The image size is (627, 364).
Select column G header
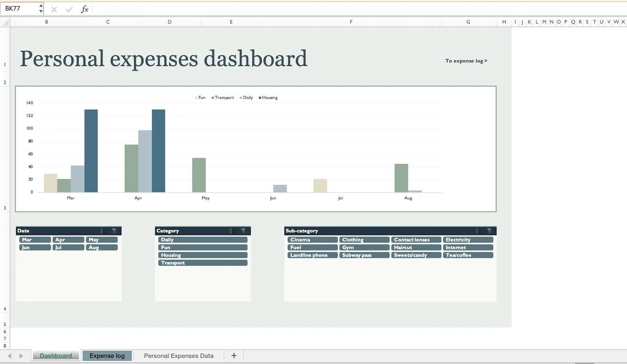click(x=468, y=22)
